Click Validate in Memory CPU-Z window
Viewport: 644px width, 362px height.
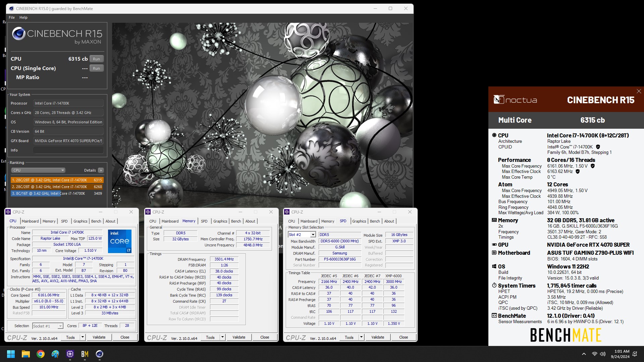[x=239, y=337]
